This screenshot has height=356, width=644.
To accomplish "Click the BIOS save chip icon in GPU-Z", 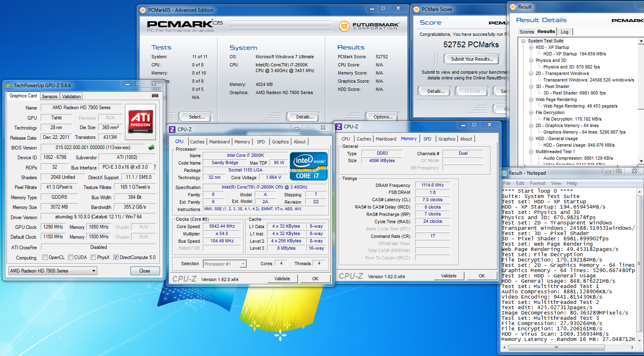I will click(151, 147).
